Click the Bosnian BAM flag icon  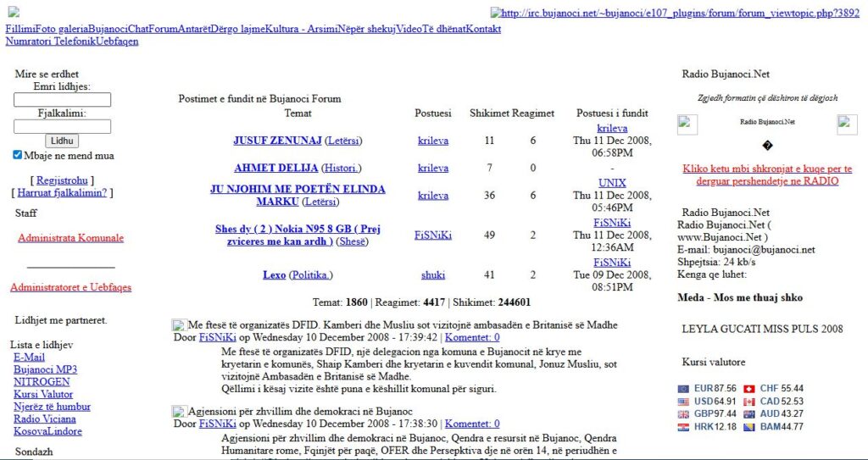[749, 427]
